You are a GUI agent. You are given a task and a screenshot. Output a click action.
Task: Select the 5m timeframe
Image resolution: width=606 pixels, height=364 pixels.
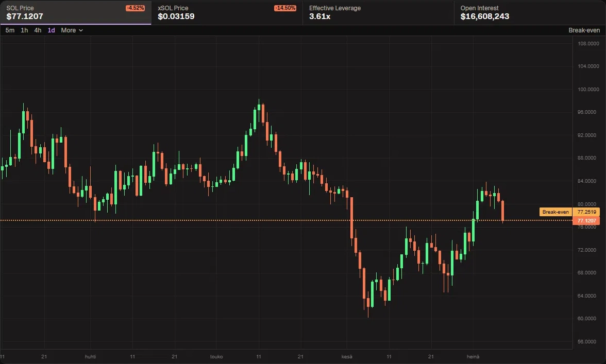pos(10,30)
